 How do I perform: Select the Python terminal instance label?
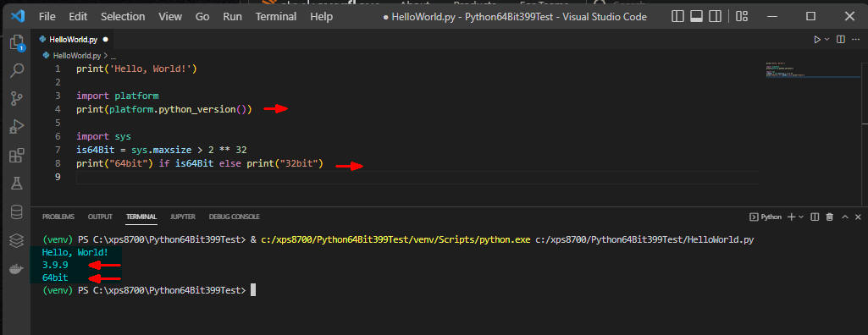765,217
